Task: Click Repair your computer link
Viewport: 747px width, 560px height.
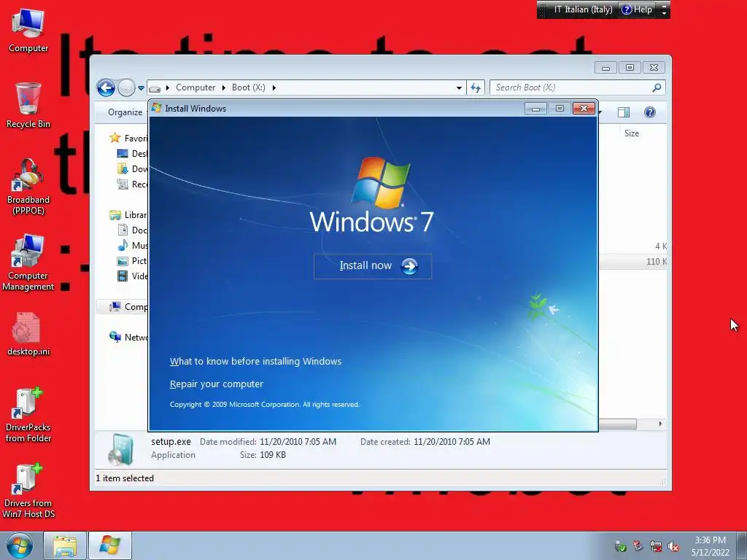Action: (x=216, y=384)
